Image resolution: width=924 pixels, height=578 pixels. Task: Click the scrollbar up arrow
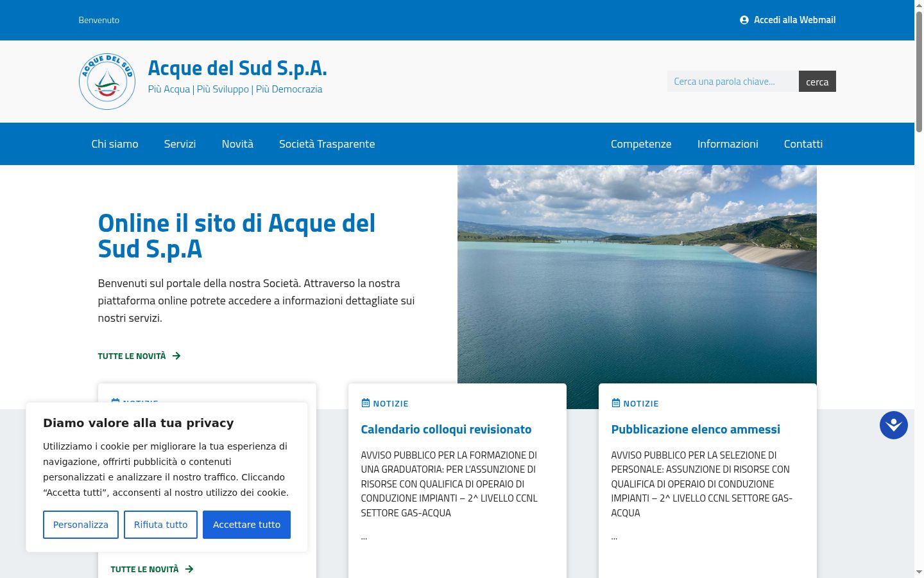pyautogui.click(x=919, y=5)
